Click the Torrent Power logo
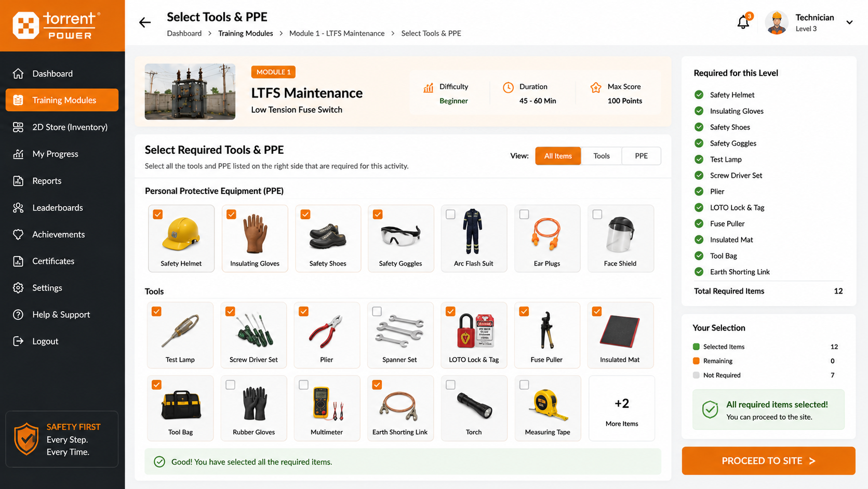The width and height of the screenshot is (868, 489). coord(57,25)
